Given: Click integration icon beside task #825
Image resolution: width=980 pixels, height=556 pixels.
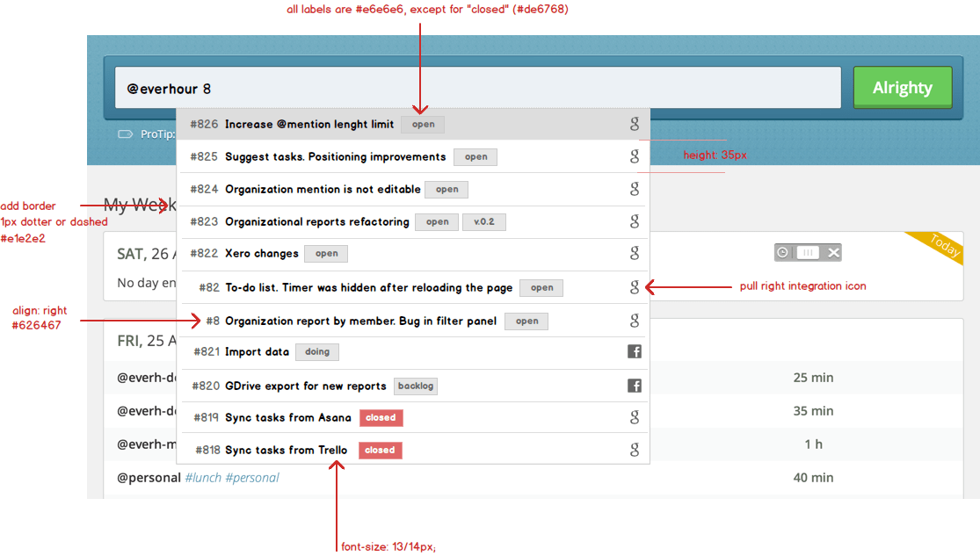Looking at the screenshot, I should tap(635, 156).
